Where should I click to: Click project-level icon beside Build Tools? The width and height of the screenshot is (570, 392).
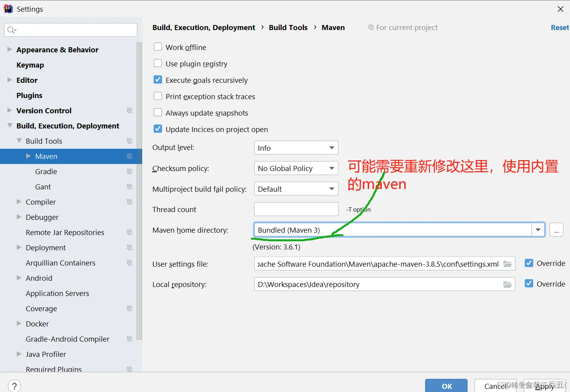pos(130,141)
